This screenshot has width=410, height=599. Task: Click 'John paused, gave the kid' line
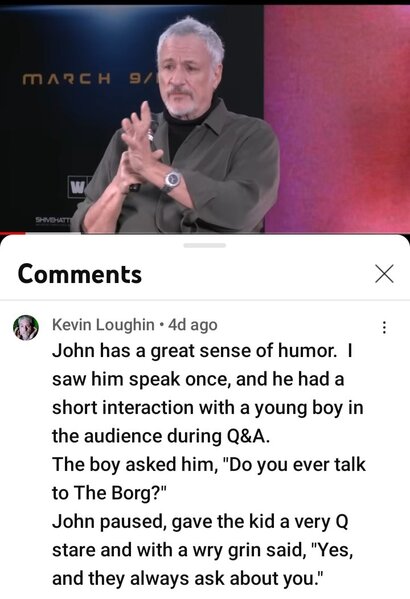[200, 521]
